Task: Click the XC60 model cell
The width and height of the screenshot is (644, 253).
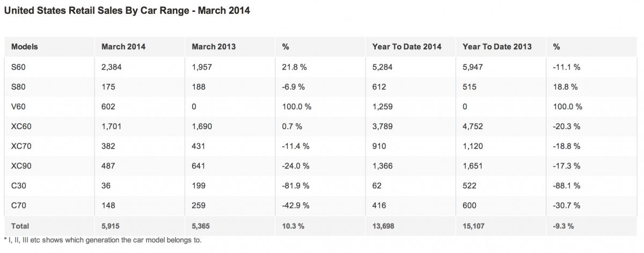Action: point(20,126)
